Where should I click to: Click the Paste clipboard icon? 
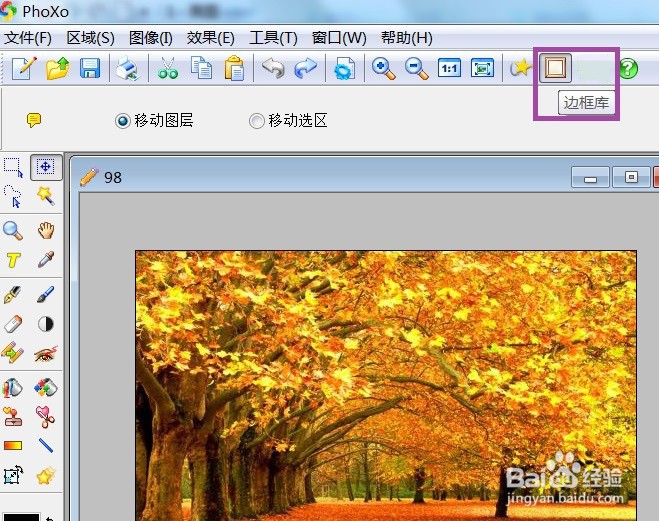(234, 68)
